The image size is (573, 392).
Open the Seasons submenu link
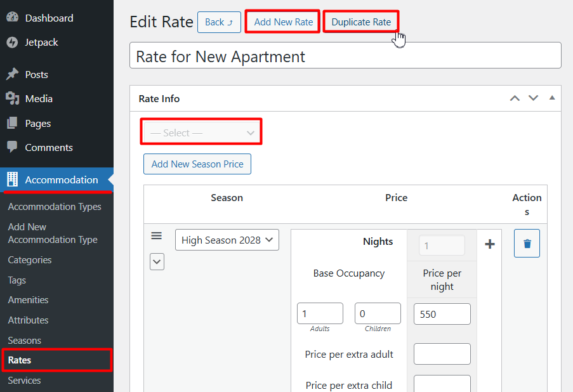25,341
